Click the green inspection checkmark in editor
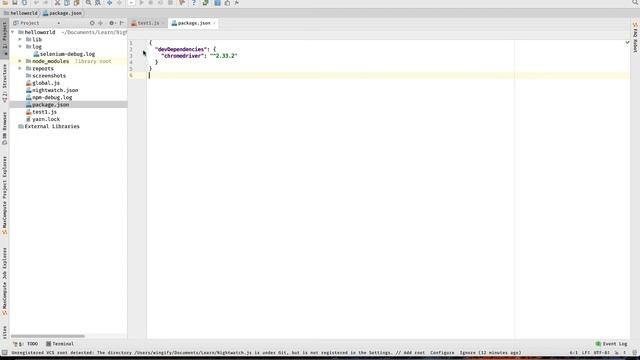The height and width of the screenshot is (360, 640). click(x=627, y=42)
